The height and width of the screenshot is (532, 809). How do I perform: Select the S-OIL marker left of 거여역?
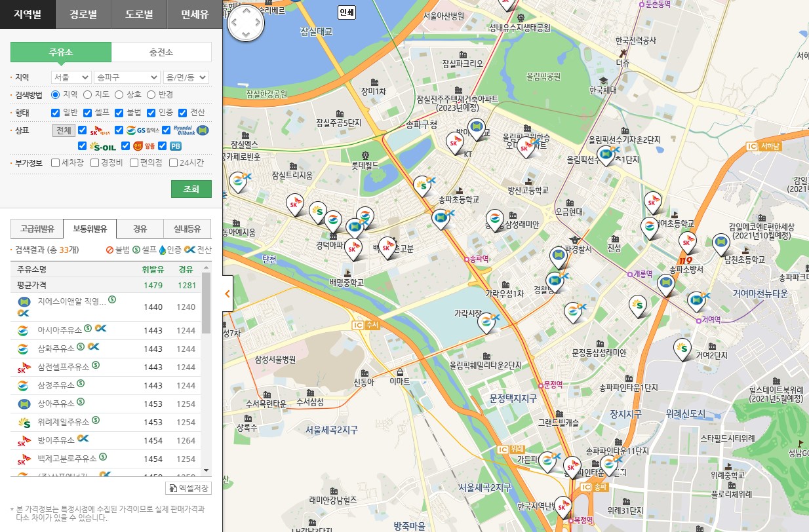[x=637, y=305]
